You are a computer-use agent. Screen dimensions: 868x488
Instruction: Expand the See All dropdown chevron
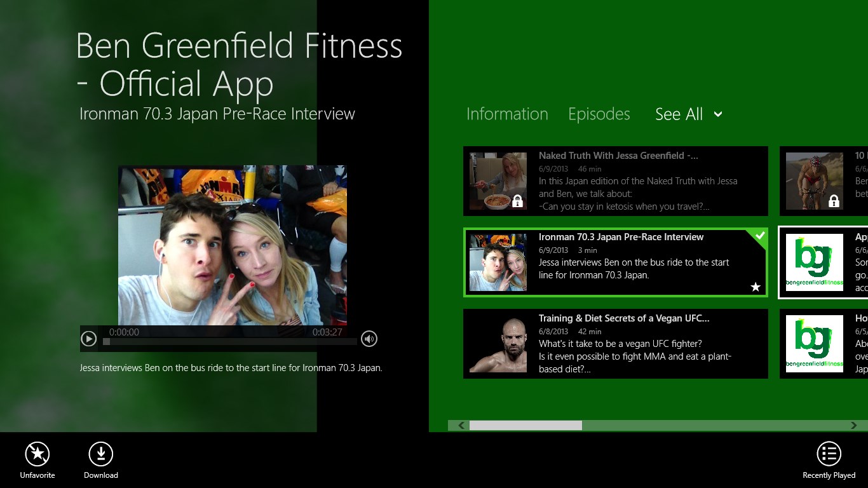click(x=718, y=114)
